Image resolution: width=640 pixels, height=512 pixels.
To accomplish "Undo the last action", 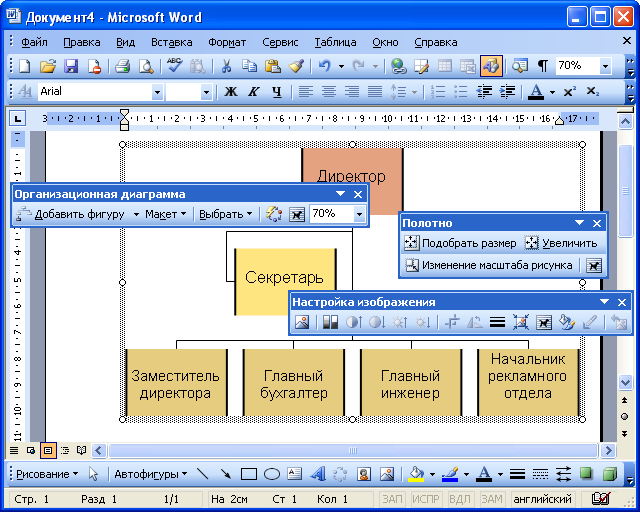I will [x=324, y=66].
